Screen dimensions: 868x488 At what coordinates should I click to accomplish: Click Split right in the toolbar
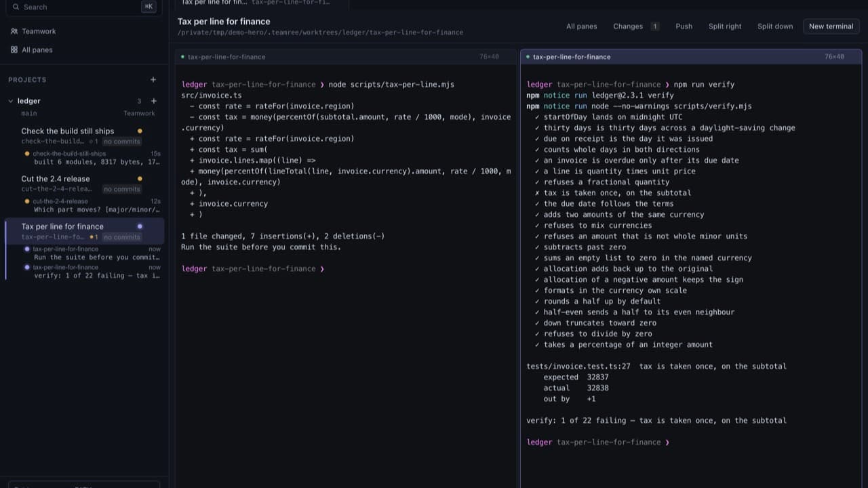pos(725,26)
